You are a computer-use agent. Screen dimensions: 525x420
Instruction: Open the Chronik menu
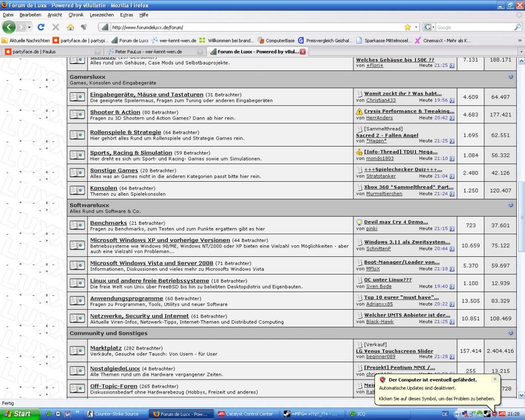coord(76,15)
